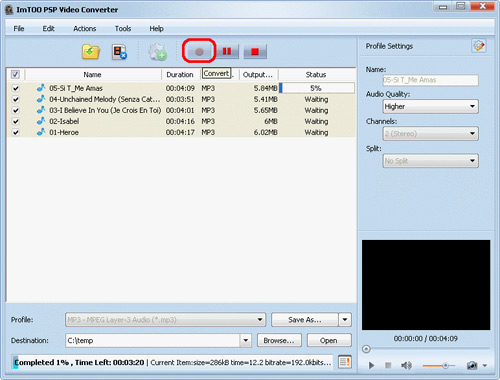Viewport: 500px width, 380px height.
Task: Click the 6.02MB output size
Action: (265, 132)
